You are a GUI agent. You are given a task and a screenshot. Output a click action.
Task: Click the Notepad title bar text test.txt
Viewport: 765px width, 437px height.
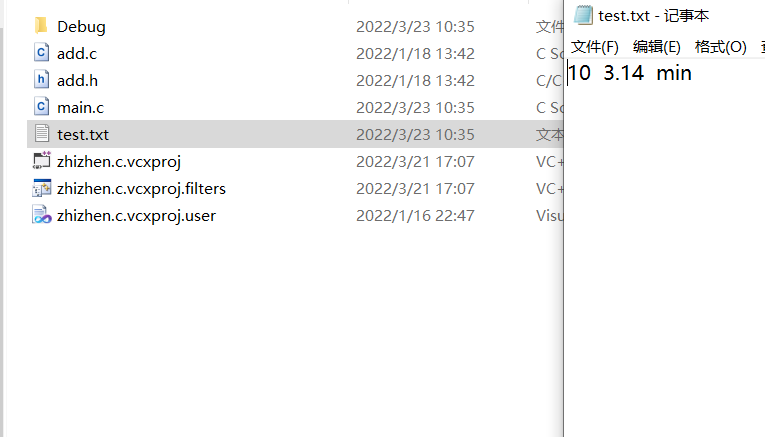point(624,16)
